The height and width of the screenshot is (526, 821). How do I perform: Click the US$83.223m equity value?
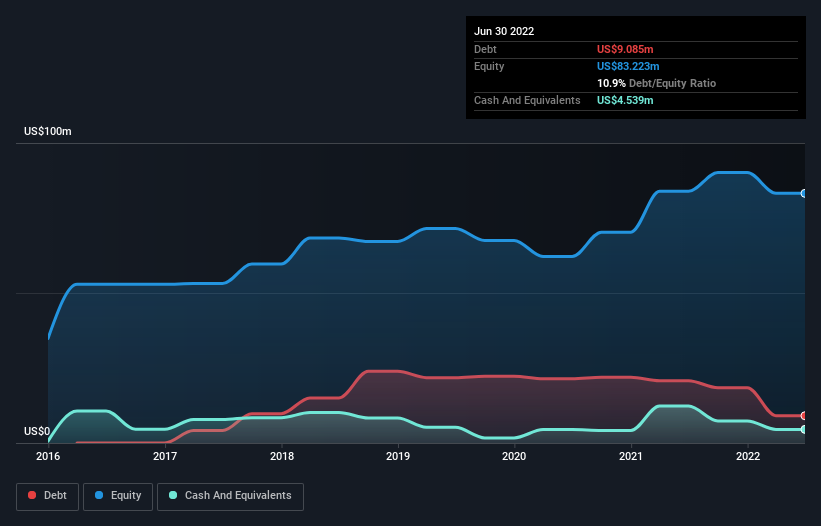pos(628,66)
